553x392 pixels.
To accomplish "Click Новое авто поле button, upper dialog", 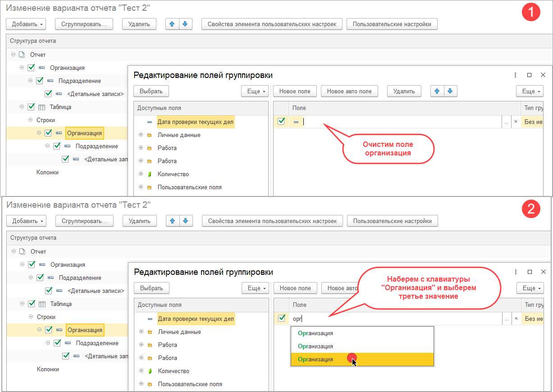I will coord(349,91).
